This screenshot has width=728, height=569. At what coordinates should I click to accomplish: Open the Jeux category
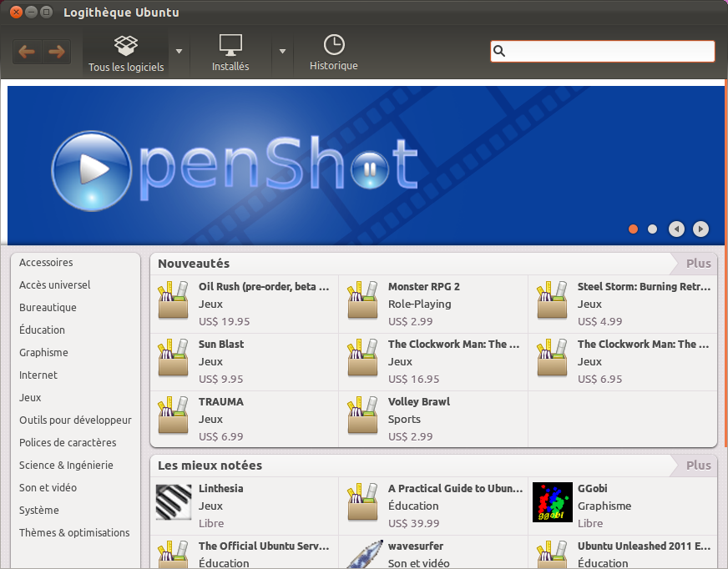(32, 397)
